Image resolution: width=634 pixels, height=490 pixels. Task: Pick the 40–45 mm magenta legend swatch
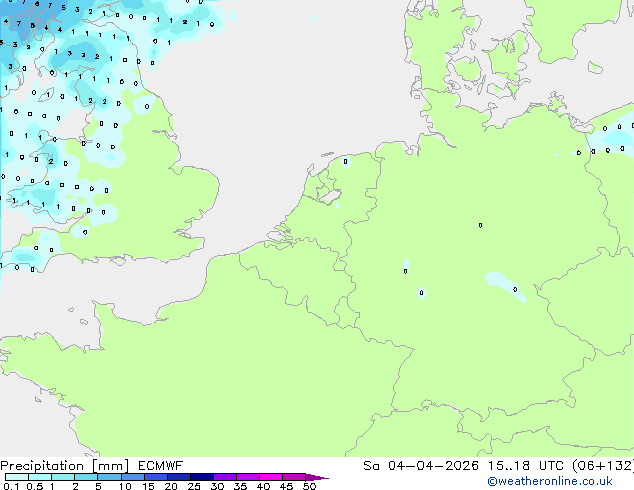(271, 477)
